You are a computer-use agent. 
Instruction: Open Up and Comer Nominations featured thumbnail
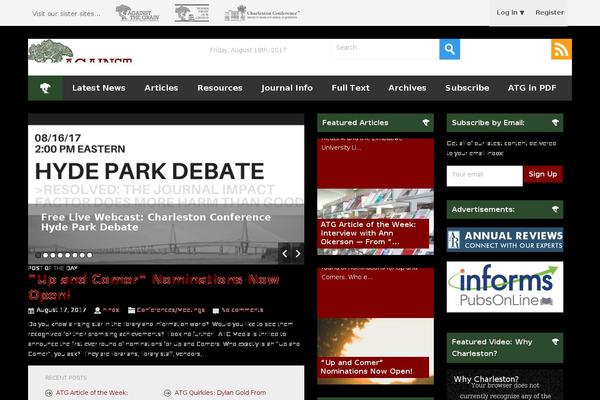375,351
